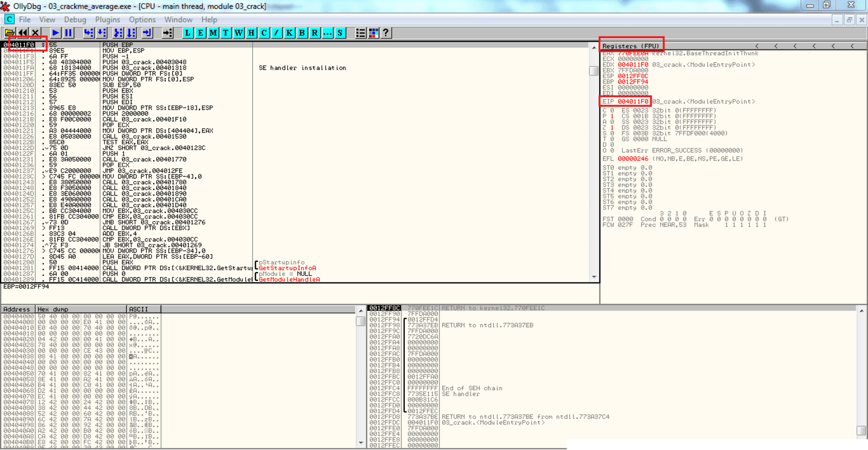This screenshot has height=450, width=868.
Task: Select the GetModuleHandleA comment text
Action: coord(289,279)
